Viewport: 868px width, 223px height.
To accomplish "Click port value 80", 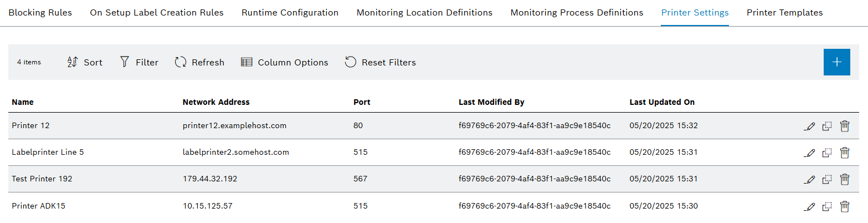I will (358, 126).
